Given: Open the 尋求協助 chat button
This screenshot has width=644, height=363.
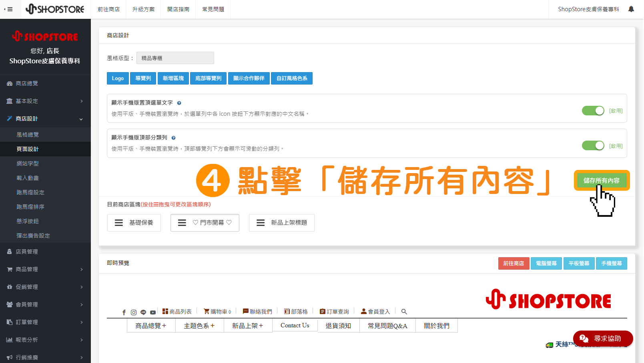Looking at the screenshot, I should (x=603, y=339).
